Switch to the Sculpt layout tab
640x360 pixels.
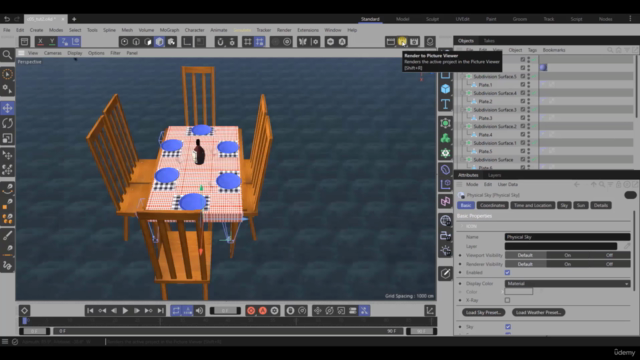[x=432, y=19]
